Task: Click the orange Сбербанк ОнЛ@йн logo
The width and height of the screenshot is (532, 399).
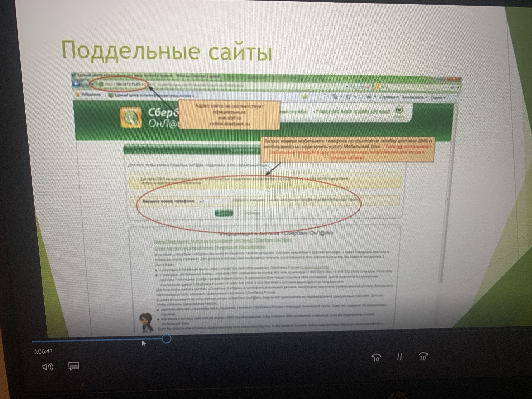Action: [131, 118]
